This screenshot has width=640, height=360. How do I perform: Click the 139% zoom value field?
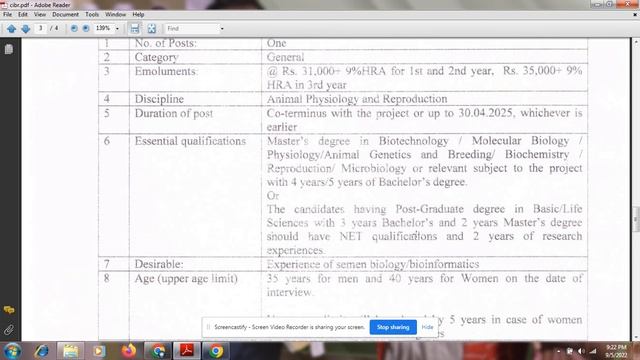[103, 28]
